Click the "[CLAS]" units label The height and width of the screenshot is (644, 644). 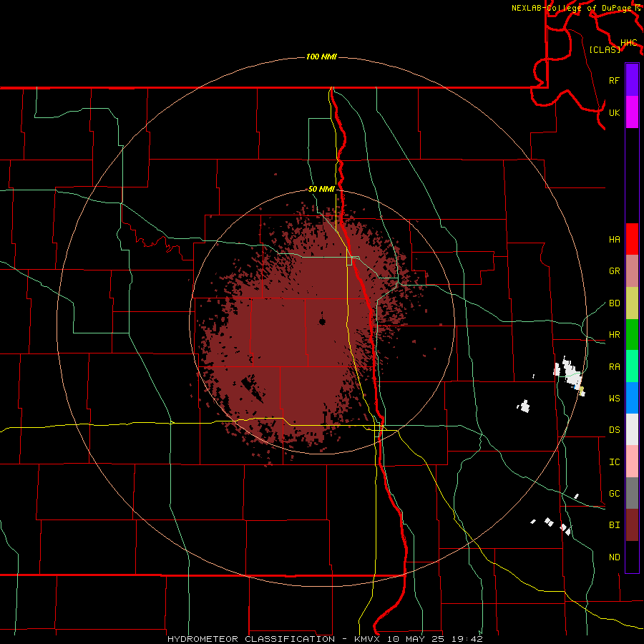(x=605, y=49)
